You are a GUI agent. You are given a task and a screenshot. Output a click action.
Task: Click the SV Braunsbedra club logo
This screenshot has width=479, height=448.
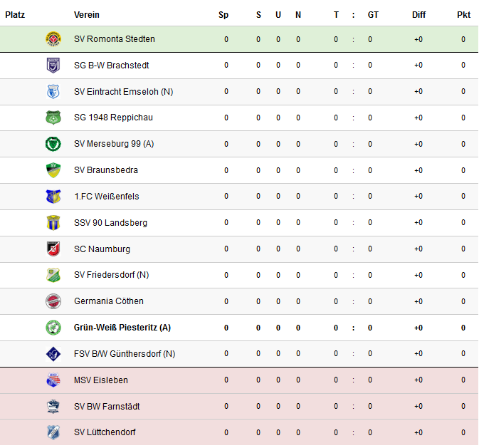click(x=53, y=170)
